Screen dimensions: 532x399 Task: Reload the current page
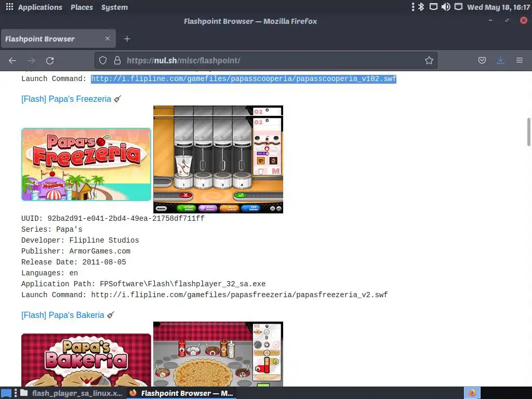pos(50,61)
